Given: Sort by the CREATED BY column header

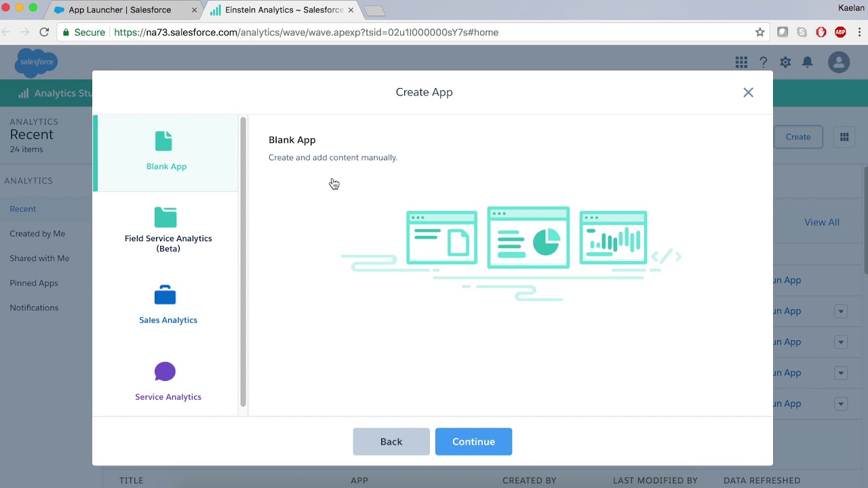Looking at the screenshot, I should [x=530, y=481].
